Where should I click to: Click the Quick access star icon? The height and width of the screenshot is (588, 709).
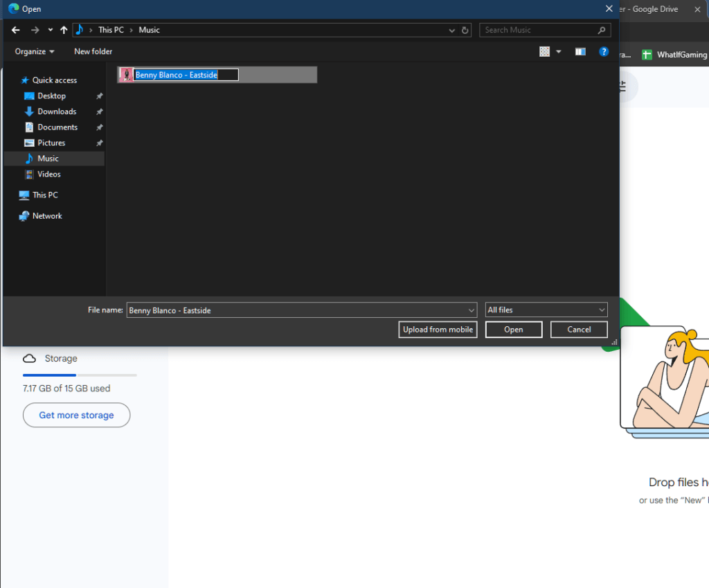pyautogui.click(x=25, y=80)
